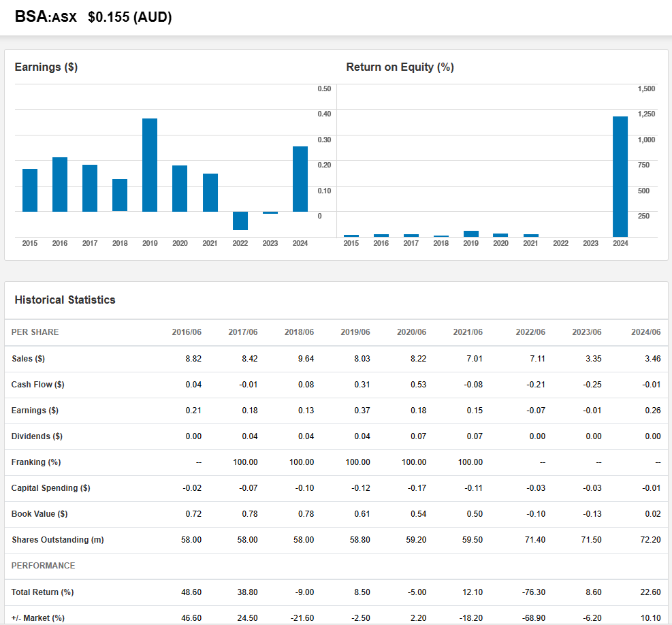Screen dimensions: 672x625
Task: Click the 2019 Return on Equity bar
Action: (471, 234)
